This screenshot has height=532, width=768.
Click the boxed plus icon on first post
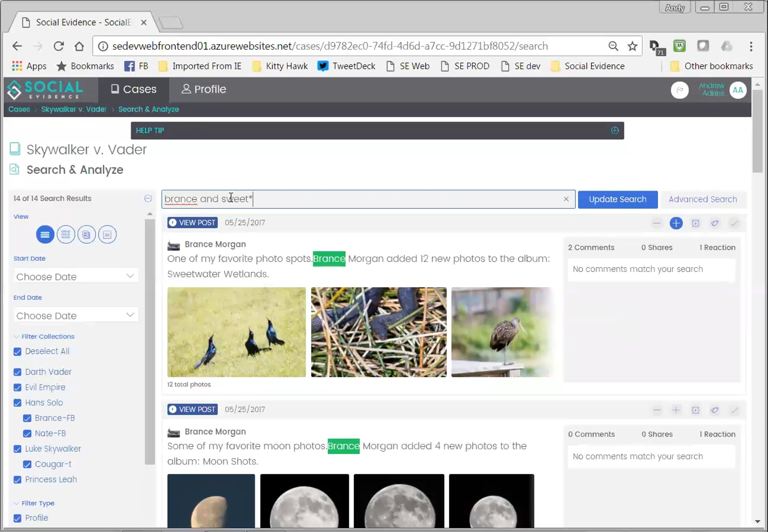click(695, 223)
